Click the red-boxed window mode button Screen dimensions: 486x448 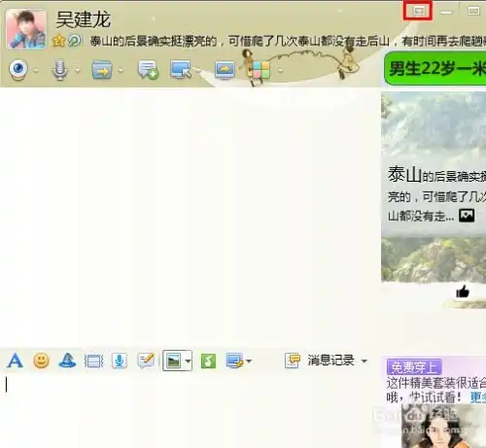coord(418,12)
